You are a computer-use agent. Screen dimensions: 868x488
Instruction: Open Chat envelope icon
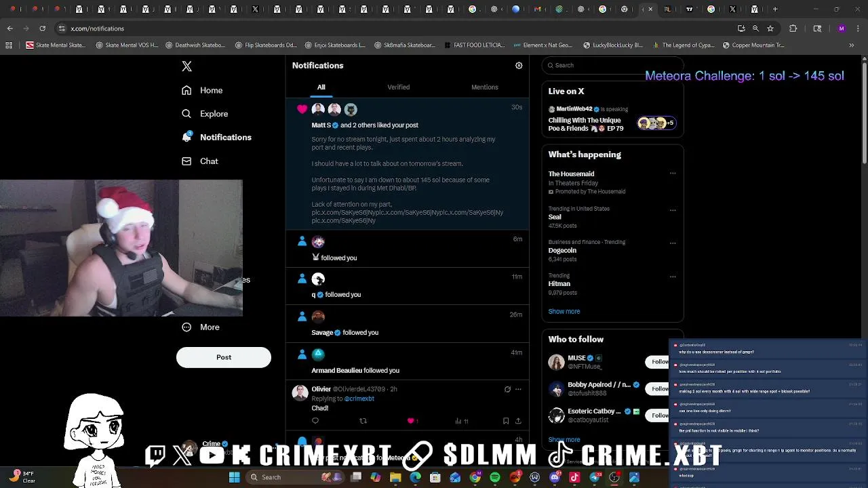[186, 161]
